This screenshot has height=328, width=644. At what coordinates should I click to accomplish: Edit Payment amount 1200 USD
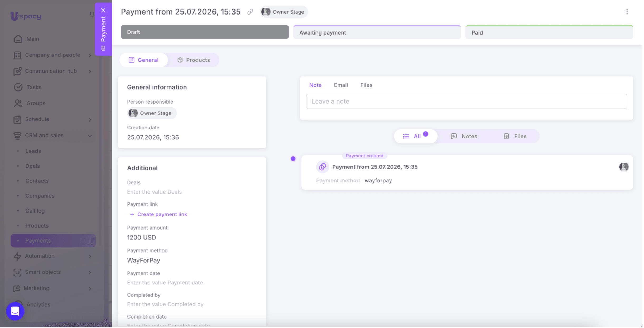[142, 238]
